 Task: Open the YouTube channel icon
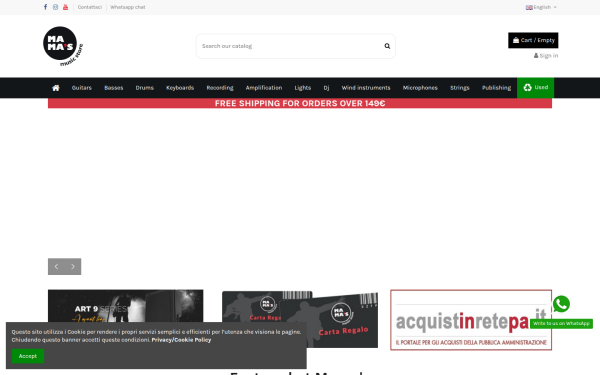pos(65,7)
